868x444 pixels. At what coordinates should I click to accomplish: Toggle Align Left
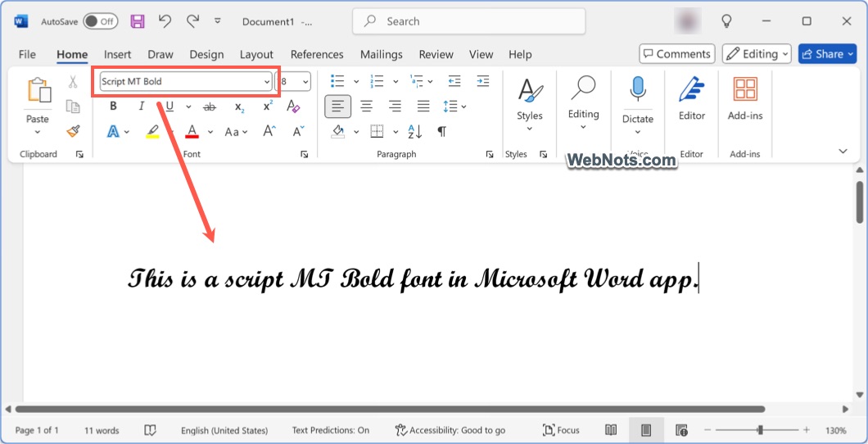(337, 106)
